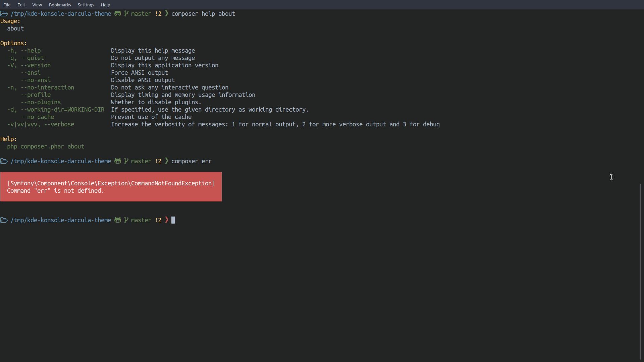Image resolution: width=644 pixels, height=362 pixels.
Task: Click 'Disable ANSI output' description
Action: [x=143, y=80]
